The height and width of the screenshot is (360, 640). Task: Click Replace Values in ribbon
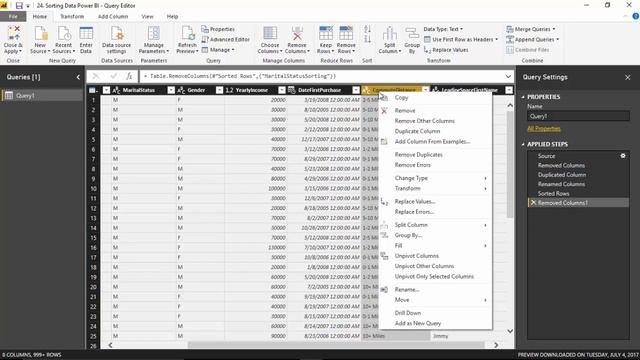pyautogui.click(x=446, y=50)
